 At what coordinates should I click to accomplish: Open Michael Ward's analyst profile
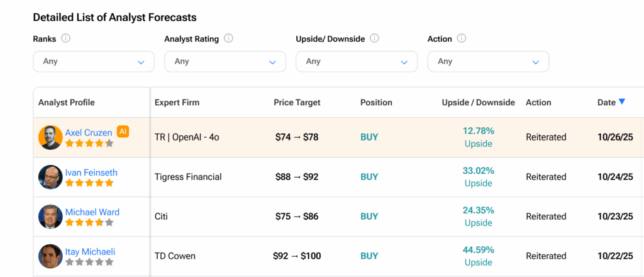coord(92,212)
